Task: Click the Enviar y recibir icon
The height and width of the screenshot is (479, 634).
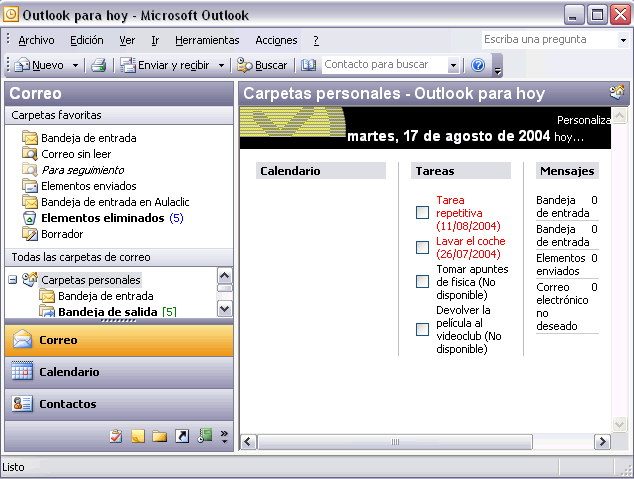Action: coord(128,65)
